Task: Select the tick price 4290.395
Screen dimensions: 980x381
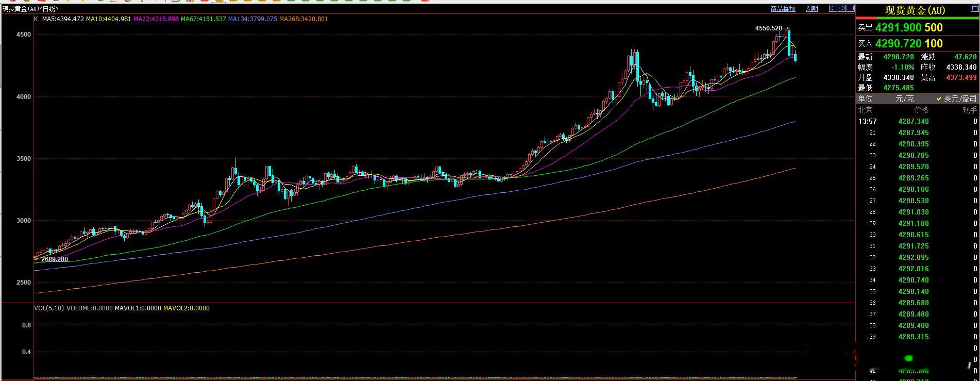Action: click(914, 144)
